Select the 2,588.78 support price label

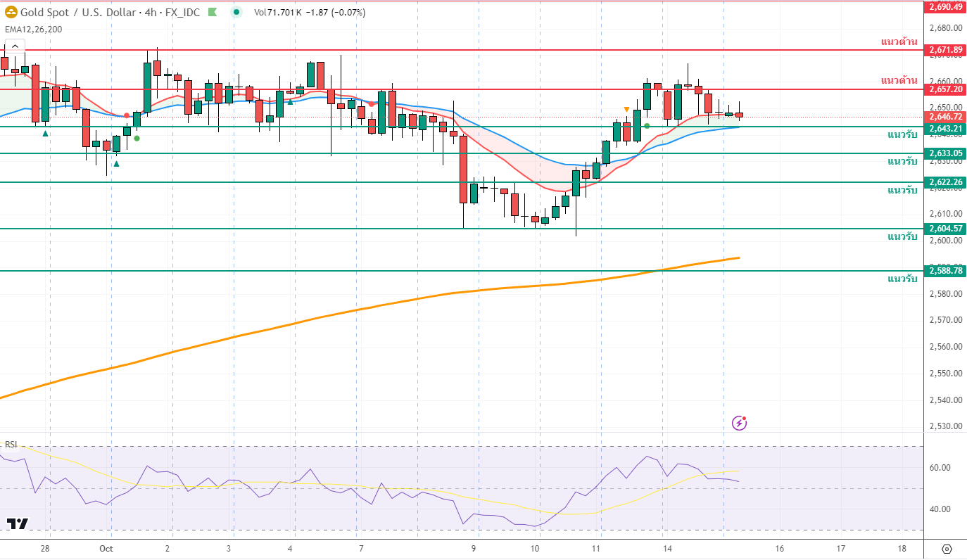pyautogui.click(x=945, y=270)
